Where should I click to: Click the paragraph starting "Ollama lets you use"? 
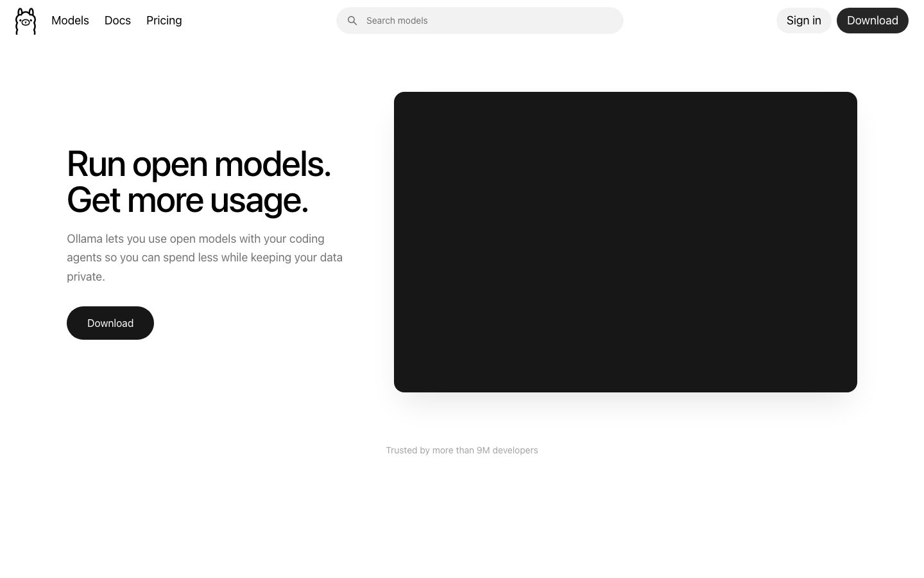[x=205, y=258]
